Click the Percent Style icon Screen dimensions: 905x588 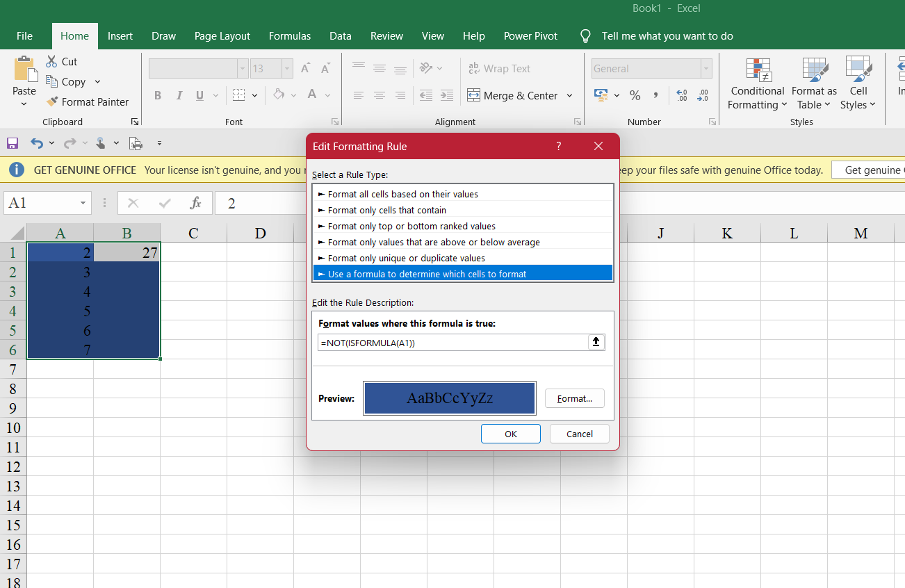click(x=635, y=95)
